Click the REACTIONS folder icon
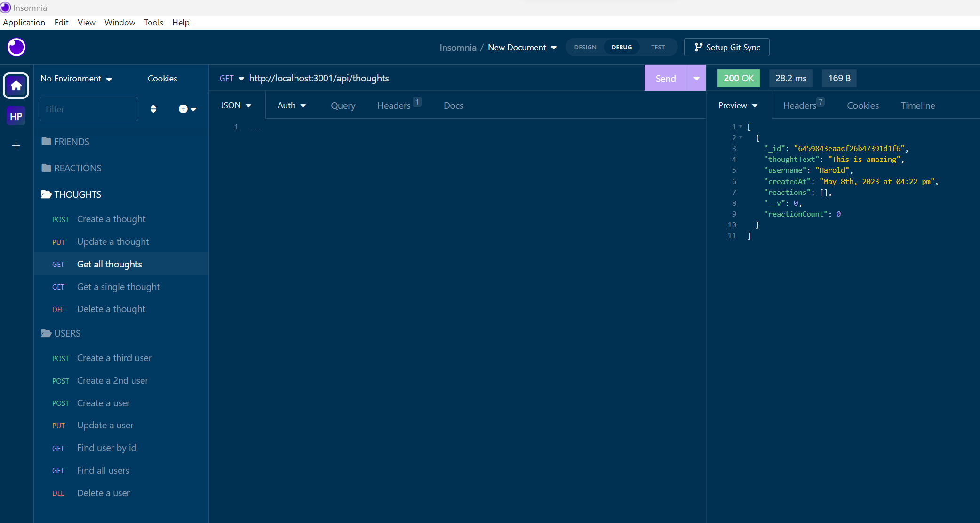980x523 pixels. [x=46, y=168]
